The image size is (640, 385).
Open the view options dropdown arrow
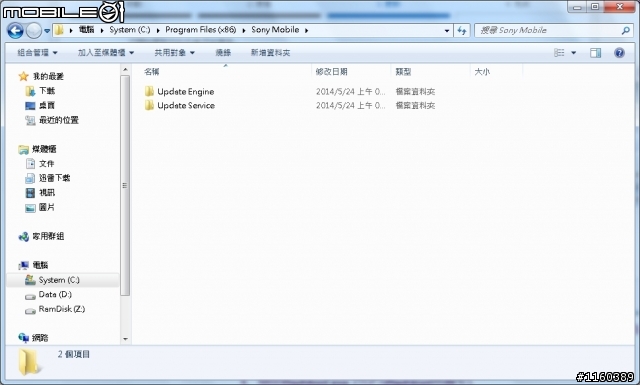(573, 53)
